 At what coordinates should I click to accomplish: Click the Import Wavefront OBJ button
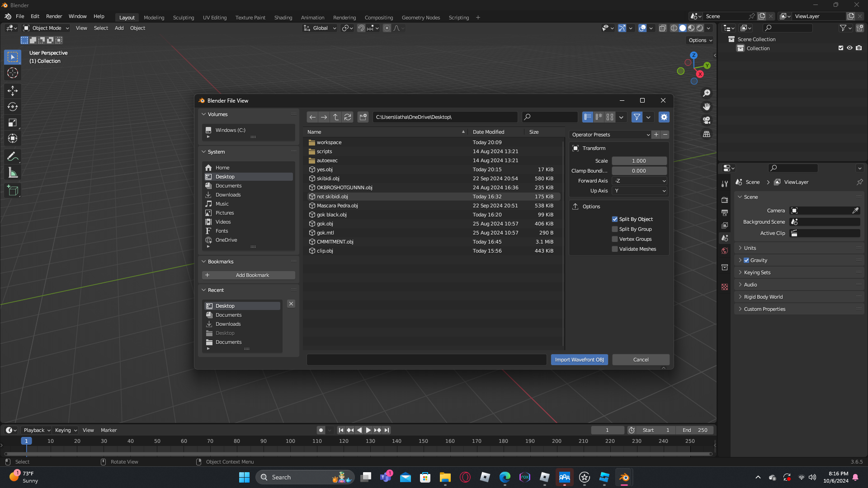coord(579,360)
